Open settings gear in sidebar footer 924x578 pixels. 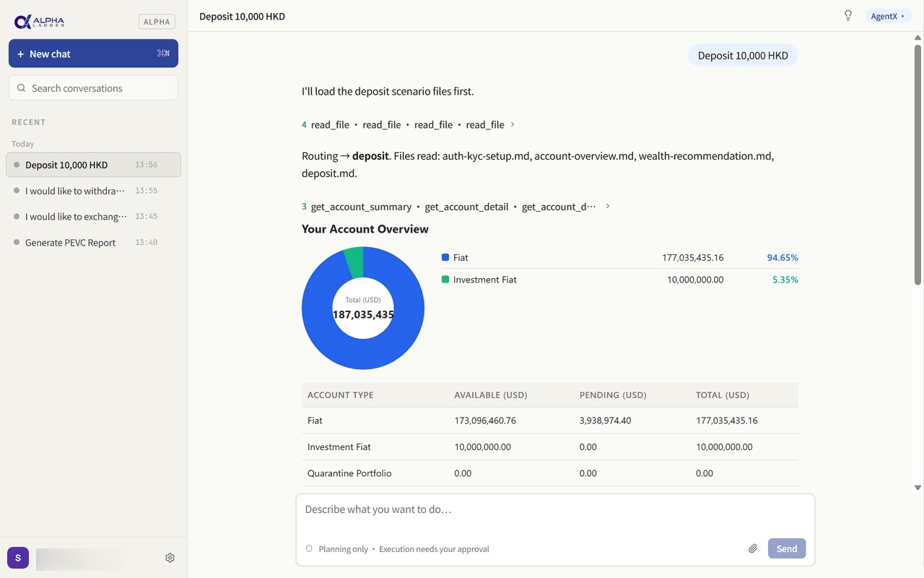[x=170, y=558]
